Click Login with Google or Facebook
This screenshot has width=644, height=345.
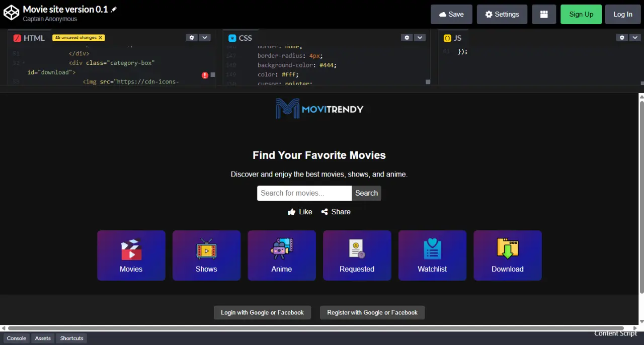[262, 312]
